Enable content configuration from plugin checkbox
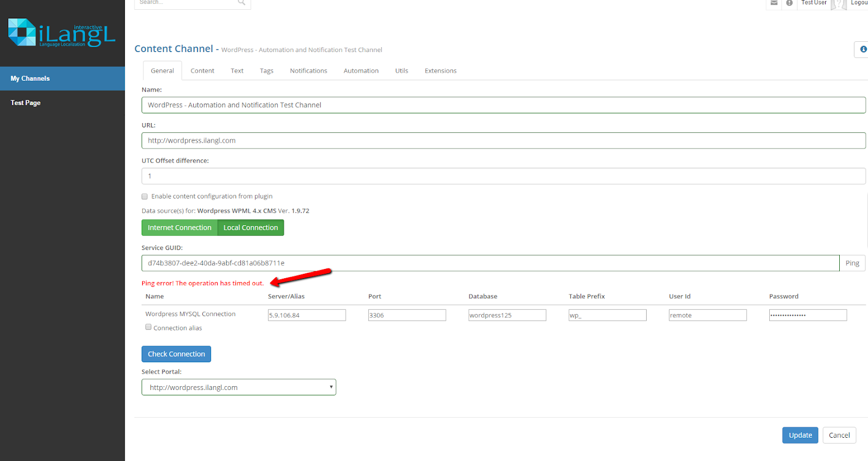 click(x=145, y=196)
